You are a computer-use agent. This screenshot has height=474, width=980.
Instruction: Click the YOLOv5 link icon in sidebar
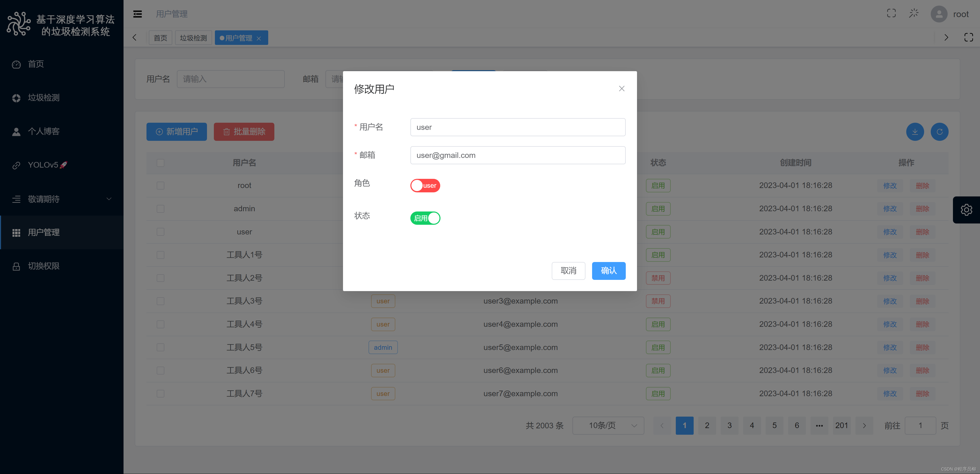(x=16, y=165)
